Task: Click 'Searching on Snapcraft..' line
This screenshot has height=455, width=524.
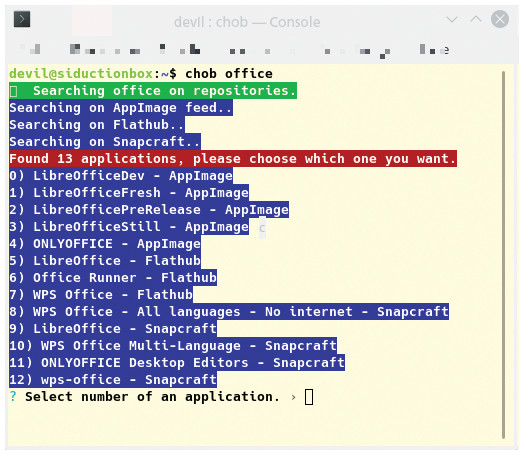Action: pyautogui.click(x=105, y=142)
